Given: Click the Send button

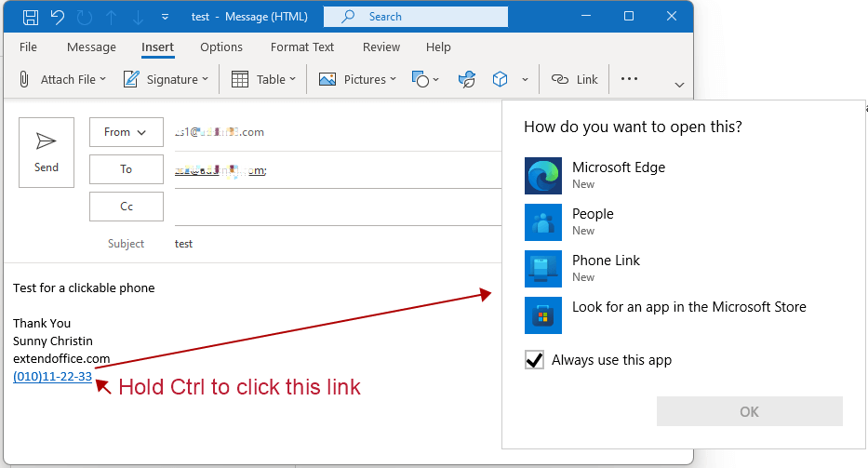Looking at the screenshot, I should click(x=47, y=153).
